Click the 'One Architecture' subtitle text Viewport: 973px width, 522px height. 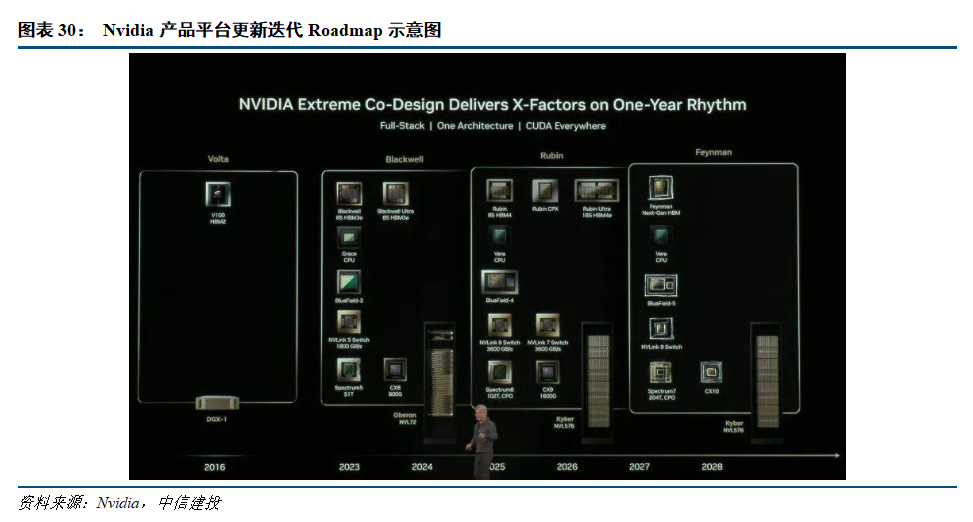475,125
